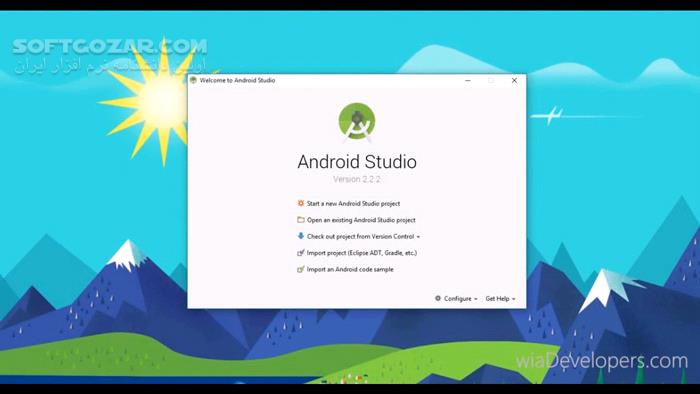This screenshot has height=394, width=700.
Task: Click the folder icon for opening existing project
Action: click(x=301, y=220)
